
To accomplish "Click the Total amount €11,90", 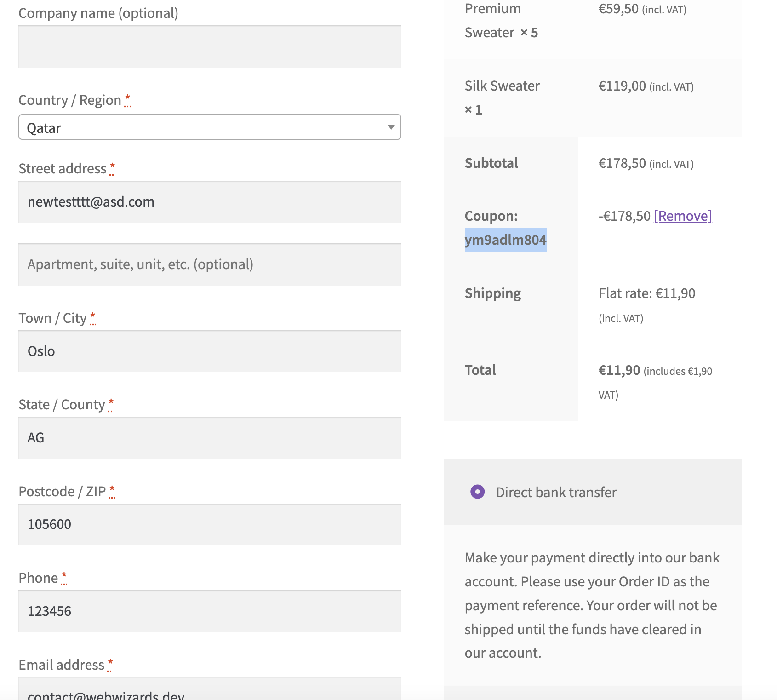I will point(619,370).
